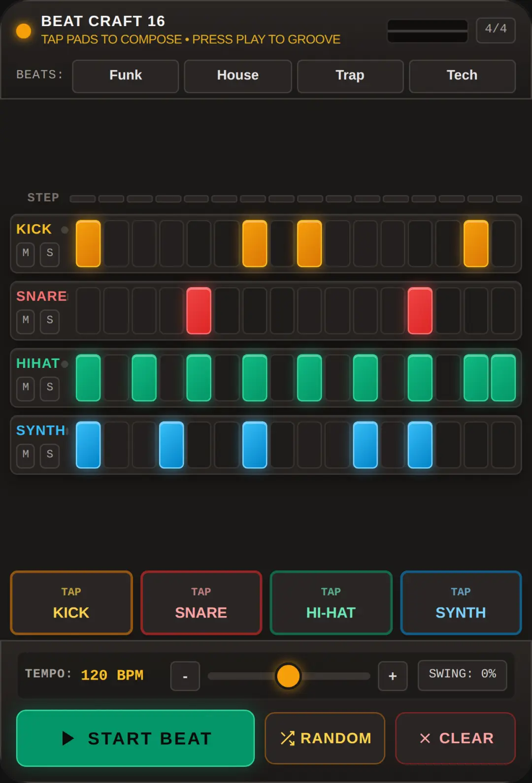
Task: Click the orange tempo slider knob
Action: pos(288,676)
